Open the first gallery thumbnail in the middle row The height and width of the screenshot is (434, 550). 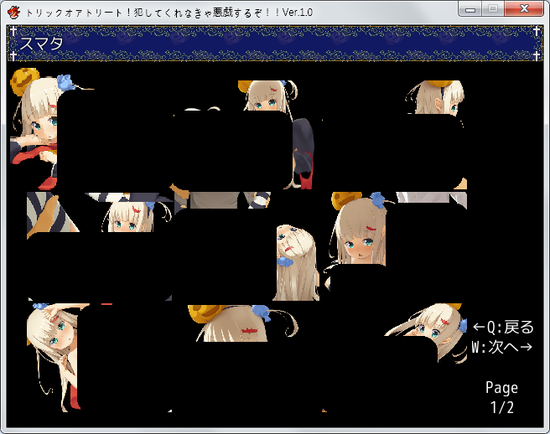pos(100,246)
